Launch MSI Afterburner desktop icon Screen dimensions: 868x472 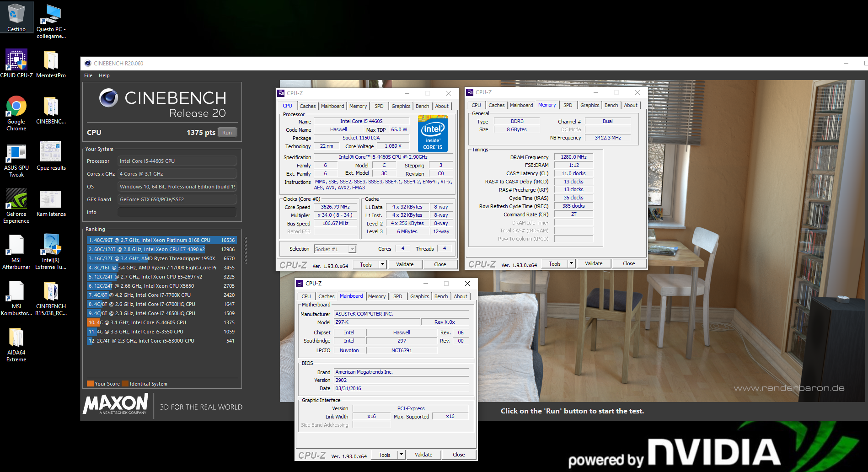(x=16, y=252)
